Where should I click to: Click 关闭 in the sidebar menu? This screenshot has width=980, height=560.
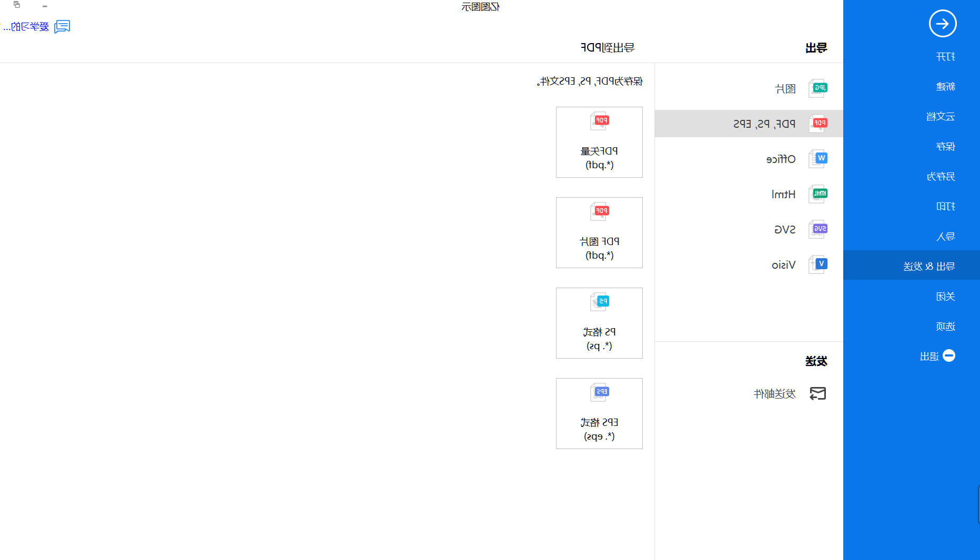pos(945,297)
